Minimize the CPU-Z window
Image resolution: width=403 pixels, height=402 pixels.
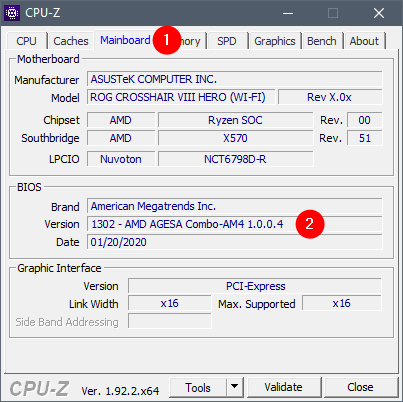(x=288, y=13)
